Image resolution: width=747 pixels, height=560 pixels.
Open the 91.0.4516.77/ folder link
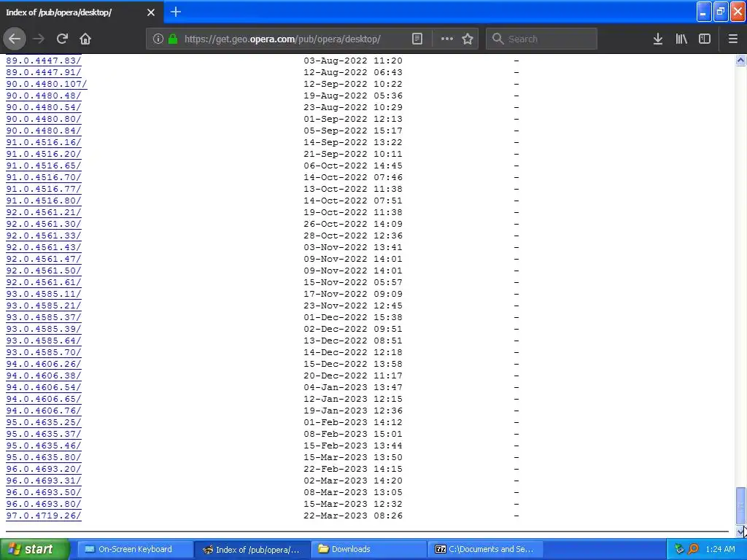[x=43, y=189]
